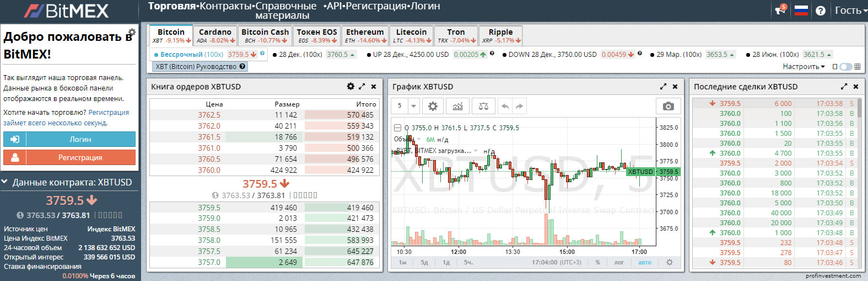Open the help question mark icon
The width and height of the screenshot is (868, 281).
(820, 10)
